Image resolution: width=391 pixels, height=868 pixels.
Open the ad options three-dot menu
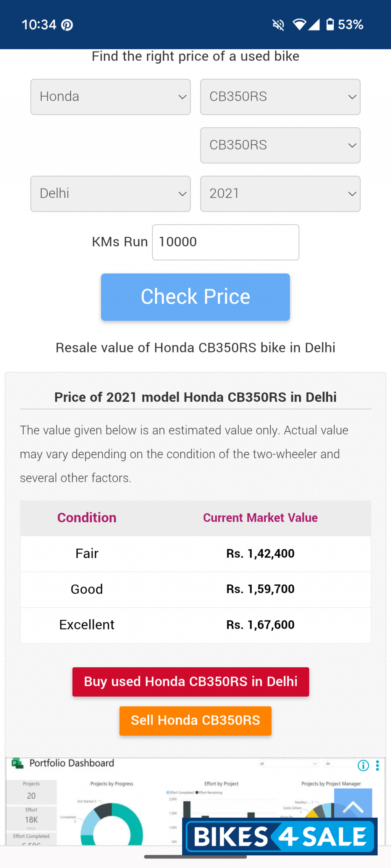(377, 765)
